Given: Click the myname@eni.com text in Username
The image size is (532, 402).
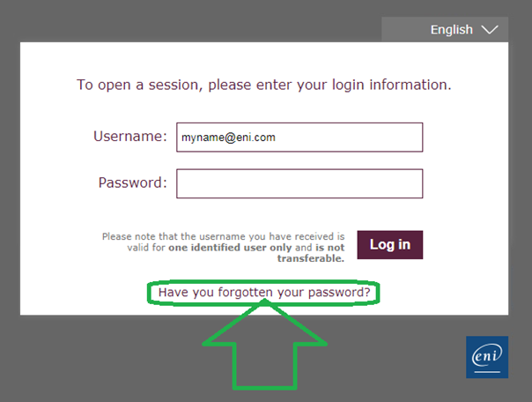Looking at the screenshot, I should click(228, 138).
